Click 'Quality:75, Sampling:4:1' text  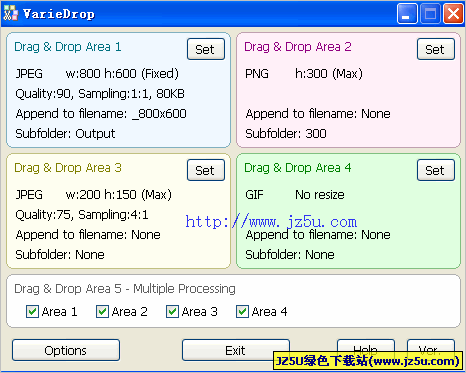click(82, 215)
